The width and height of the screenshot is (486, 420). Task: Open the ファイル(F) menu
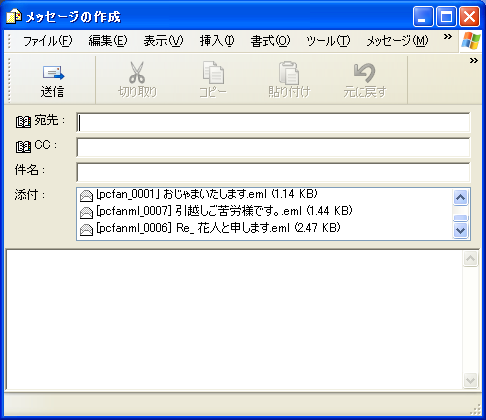tap(47, 41)
